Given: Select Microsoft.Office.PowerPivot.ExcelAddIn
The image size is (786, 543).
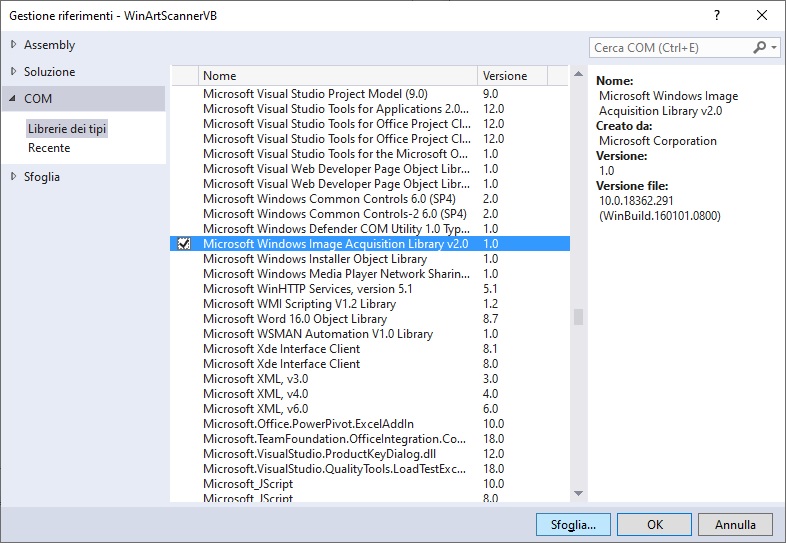Looking at the screenshot, I should point(370,424).
